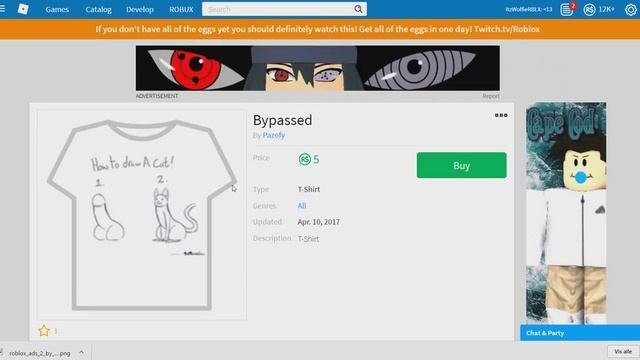Open the Develop page

tap(140, 9)
